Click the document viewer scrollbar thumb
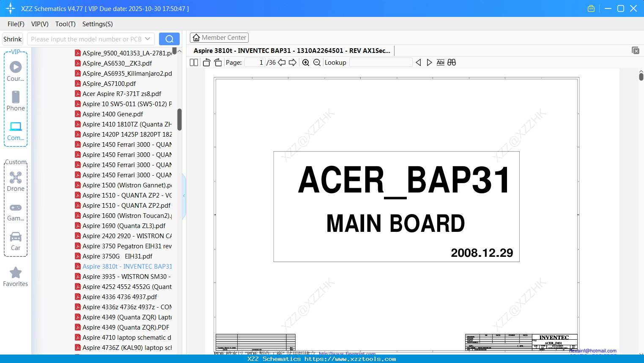 click(x=641, y=77)
